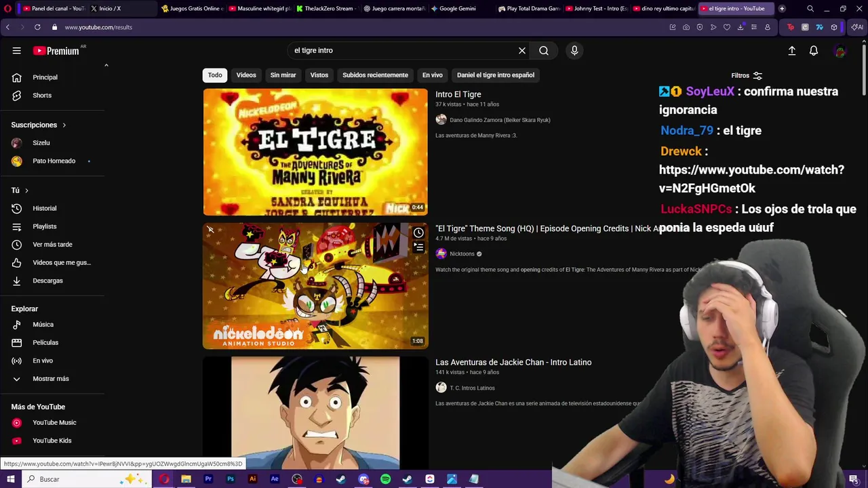Image resolution: width=868 pixels, height=488 pixels.
Task: Go to YouTube Premium home logo
Action: [56, 50]
